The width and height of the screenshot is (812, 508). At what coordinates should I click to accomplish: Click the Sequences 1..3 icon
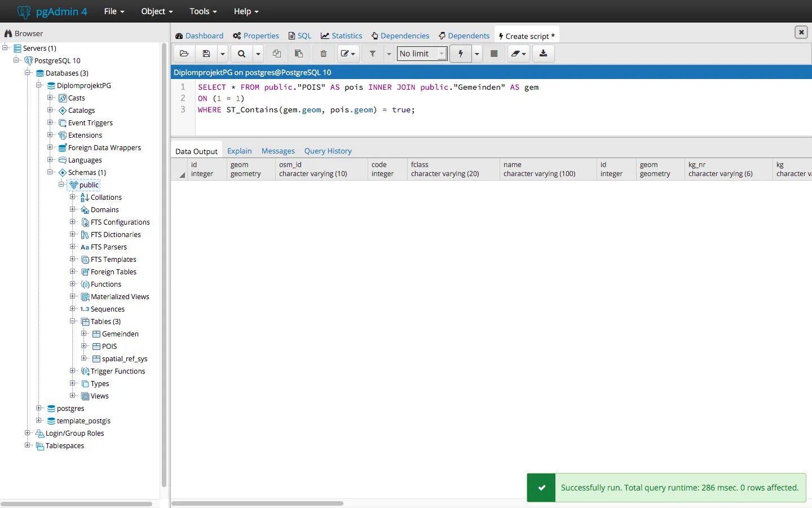85,309
